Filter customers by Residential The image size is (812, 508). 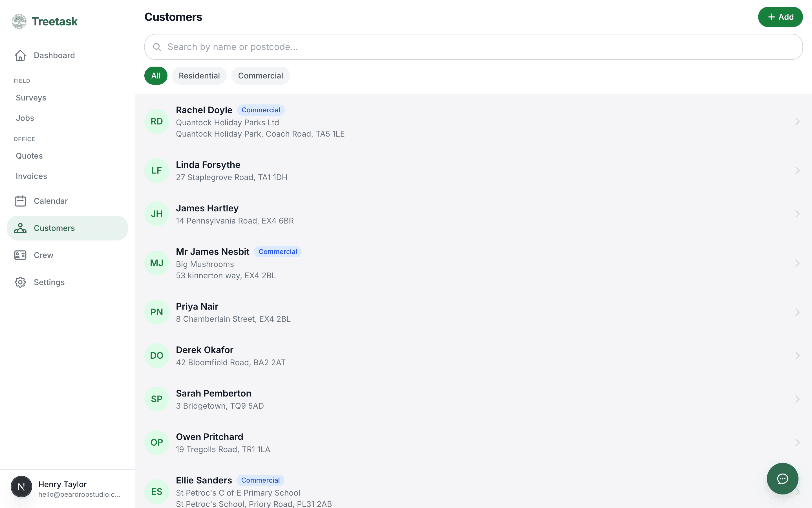click(x=199, y=76)
